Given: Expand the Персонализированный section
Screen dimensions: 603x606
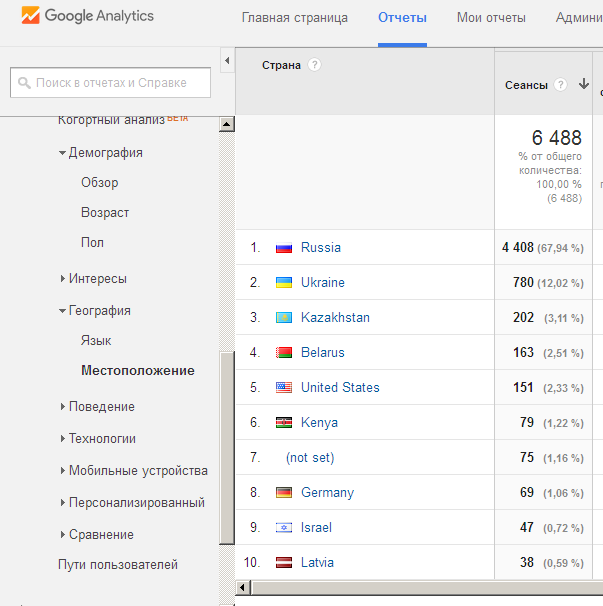Looking at the screenshot, I should point(63,502).
